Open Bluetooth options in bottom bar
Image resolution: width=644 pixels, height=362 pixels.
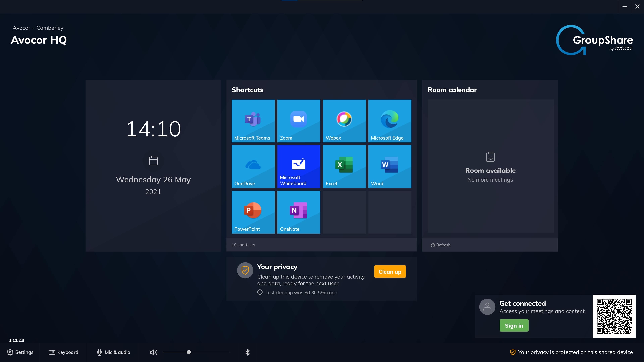pyautogui.click(x=247, y=352)
